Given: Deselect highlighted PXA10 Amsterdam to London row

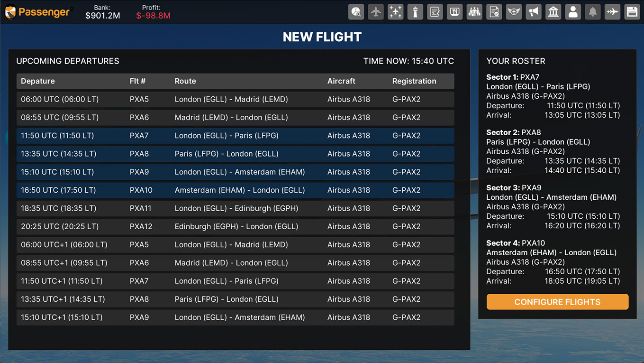Looking at the screenshot, I should pos(235,190).
